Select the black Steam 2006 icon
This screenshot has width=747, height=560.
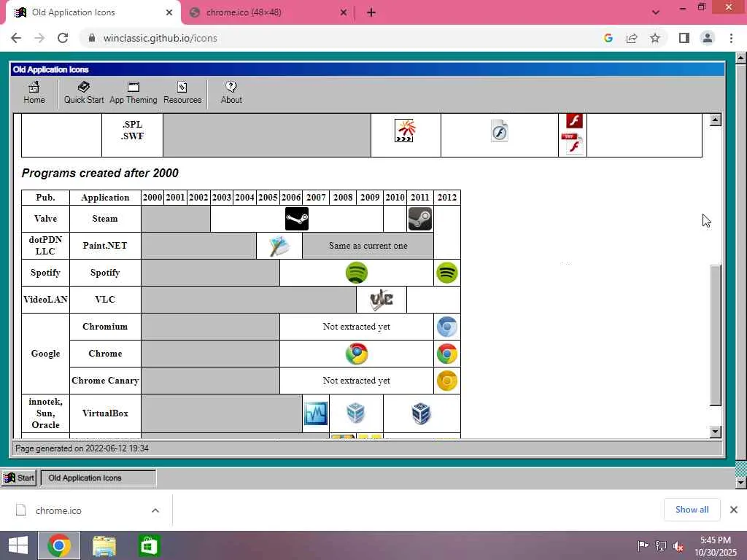click(x=297, y=219)
